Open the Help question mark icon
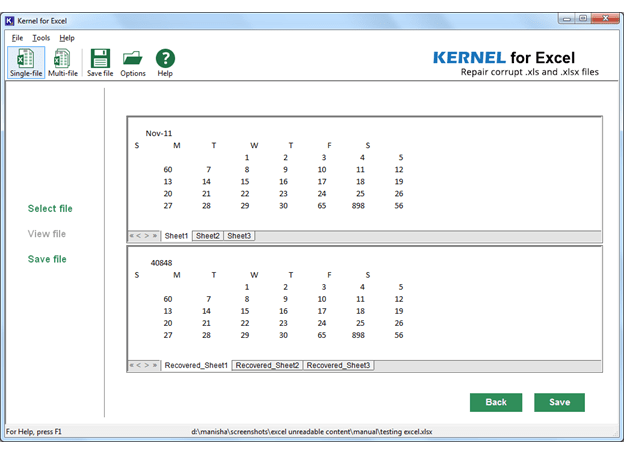The image size is (624, 454). point(165,62)
